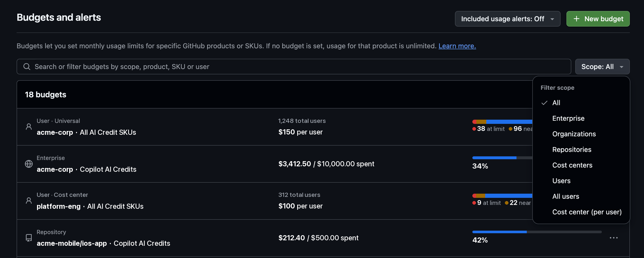Click the caret on Scope: All button

(x=621, y=67)
